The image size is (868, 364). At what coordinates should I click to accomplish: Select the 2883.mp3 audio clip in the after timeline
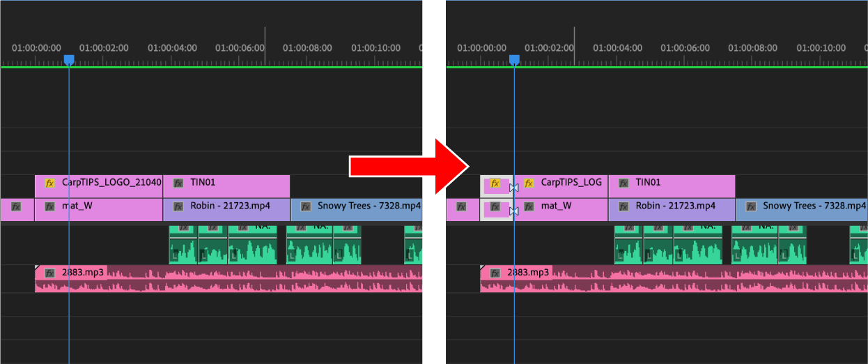[674, 278]
